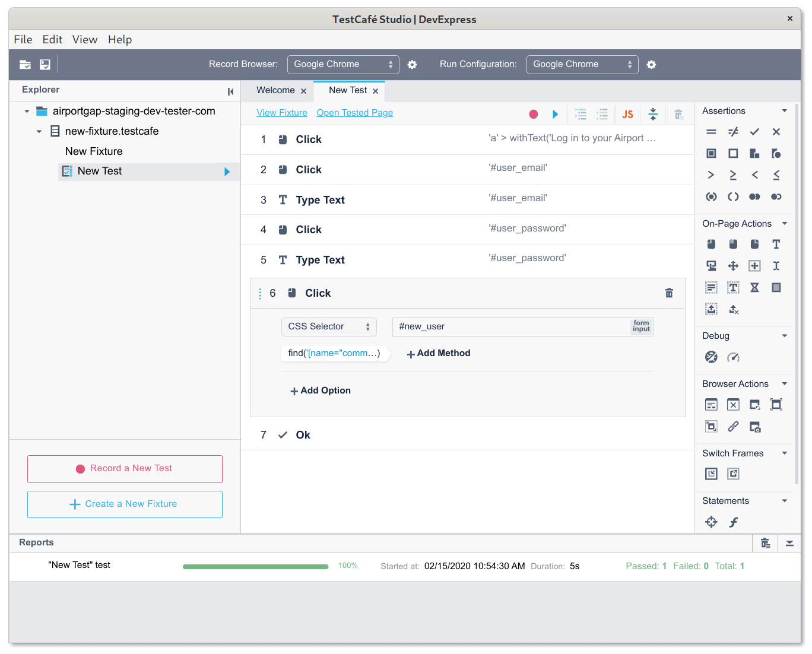812x654 pixels.
Task: Click the View Fixture link
Action: tap(282, 113)
